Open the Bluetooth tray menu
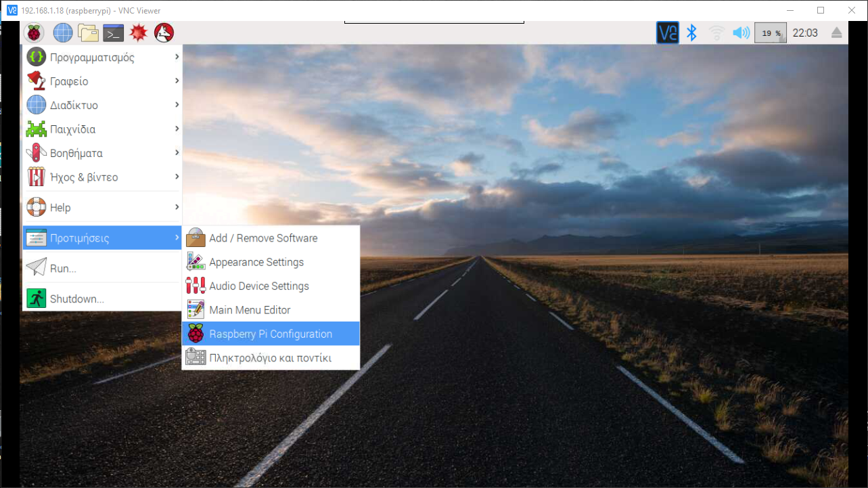This screenshot has height=488, width=868. point(691,32)
